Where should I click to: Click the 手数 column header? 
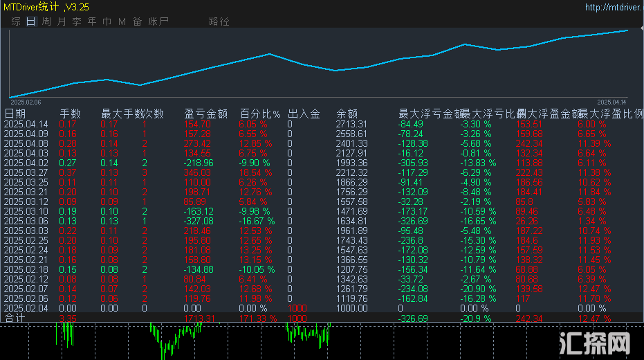pos(71,114)
